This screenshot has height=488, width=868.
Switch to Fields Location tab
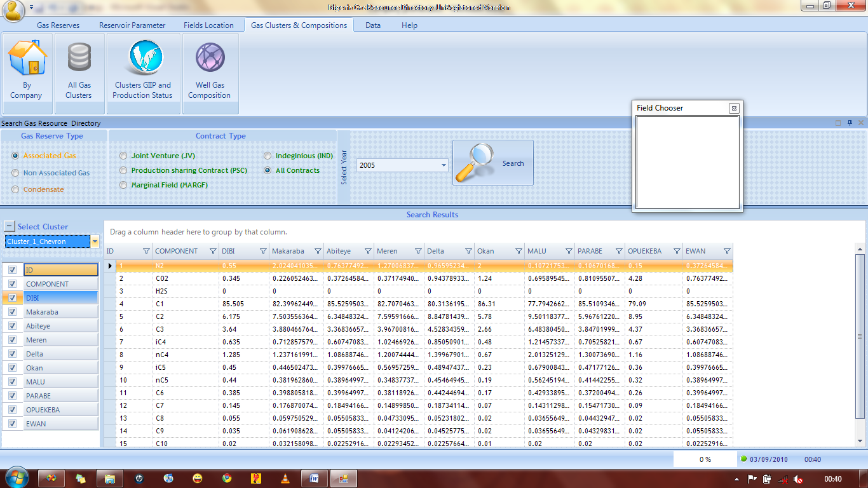pos(208,25)
